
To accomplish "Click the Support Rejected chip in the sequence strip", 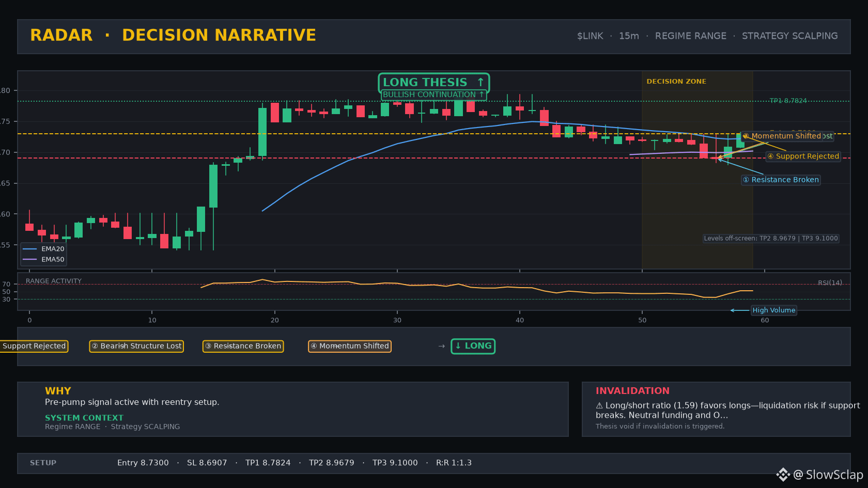I will click(x=34, y=346).
